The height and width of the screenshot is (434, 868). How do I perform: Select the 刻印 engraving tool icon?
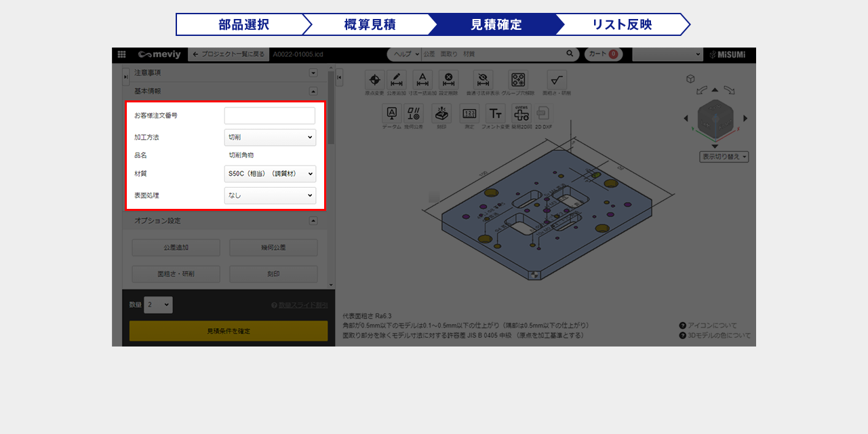pyautogui.click(x=441, y=113)
